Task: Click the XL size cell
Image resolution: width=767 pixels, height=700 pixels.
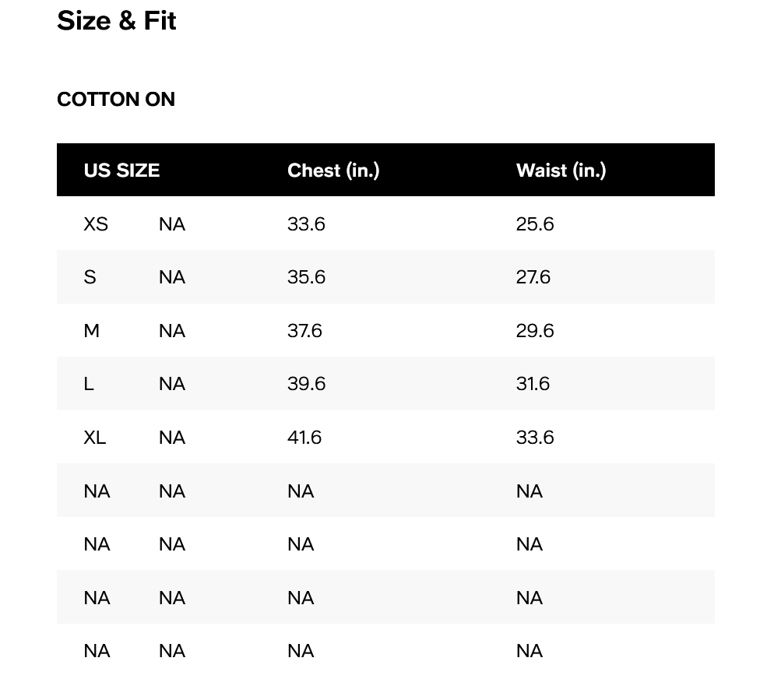Action: pyautogui.click(x=95, y=438)
